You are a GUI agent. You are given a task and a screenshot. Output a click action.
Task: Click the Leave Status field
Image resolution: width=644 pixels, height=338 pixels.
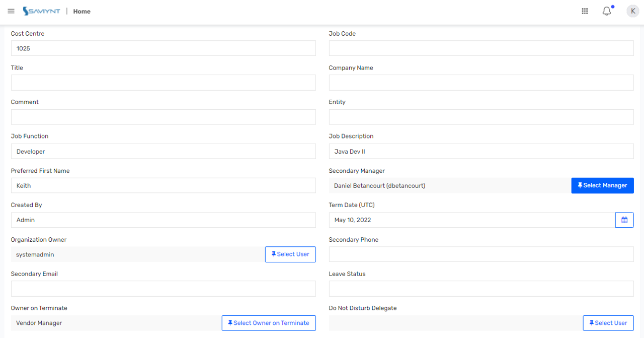coord(481,289)
